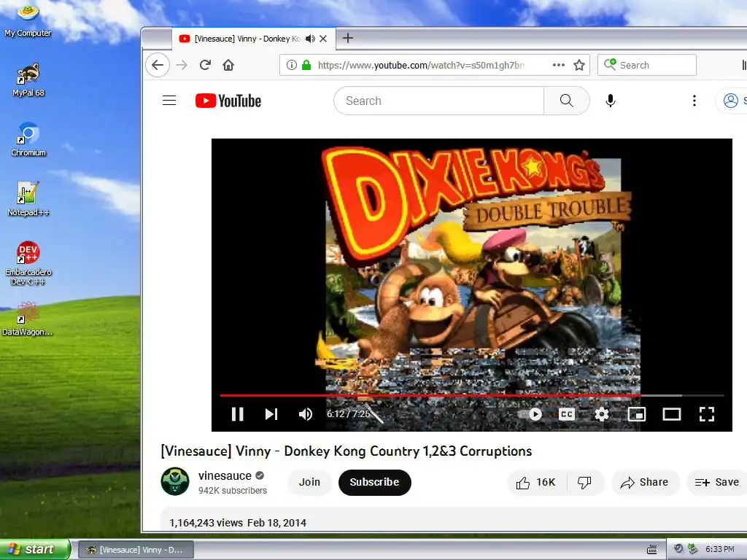Subscribe to vinesauce
Image resolution: width=747 pixels, height=560 pixels.
click(x=374, y=483)
